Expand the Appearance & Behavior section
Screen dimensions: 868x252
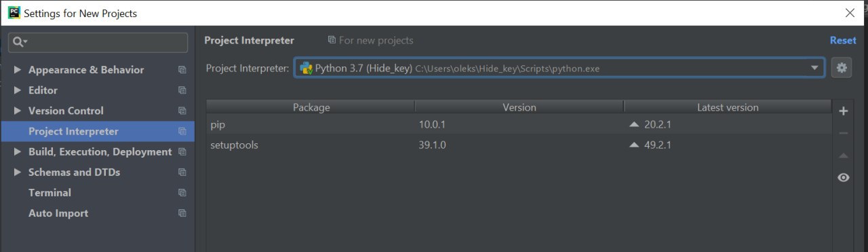(17, 70)
